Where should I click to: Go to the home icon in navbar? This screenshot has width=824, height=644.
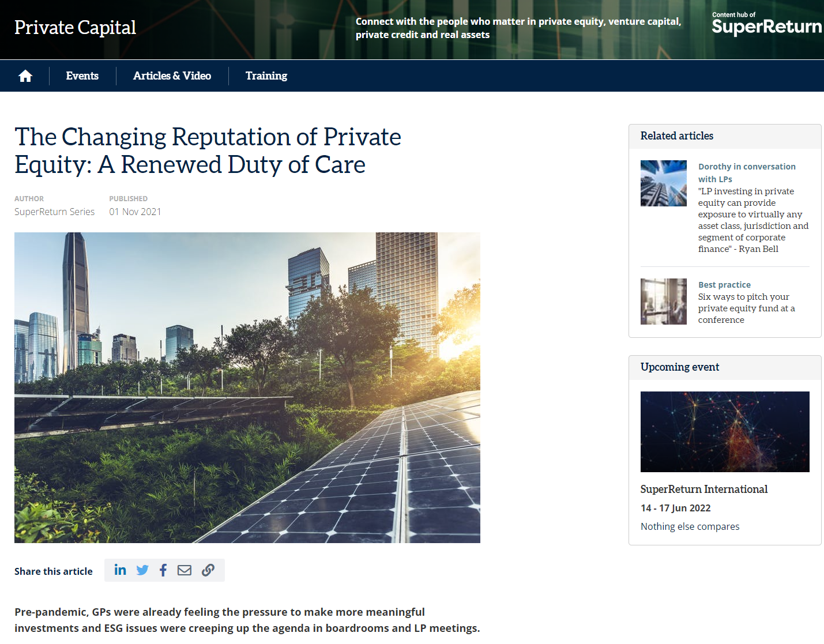[x=25, y=76]
